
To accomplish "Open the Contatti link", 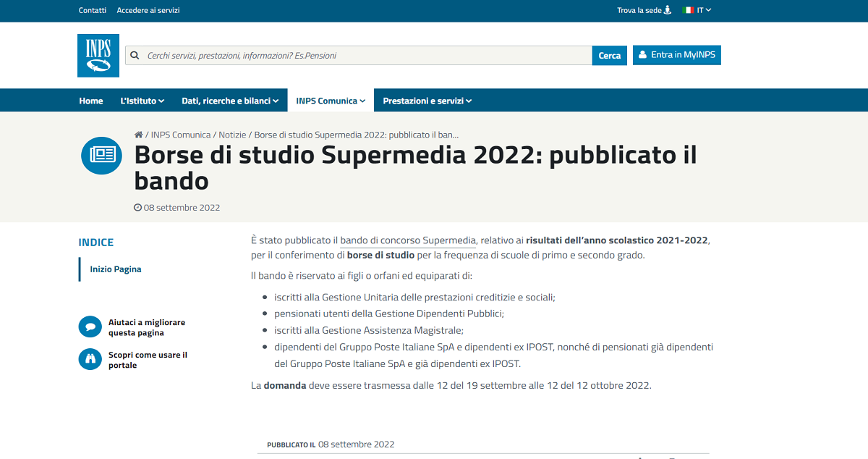I will (x=93, y=10).
